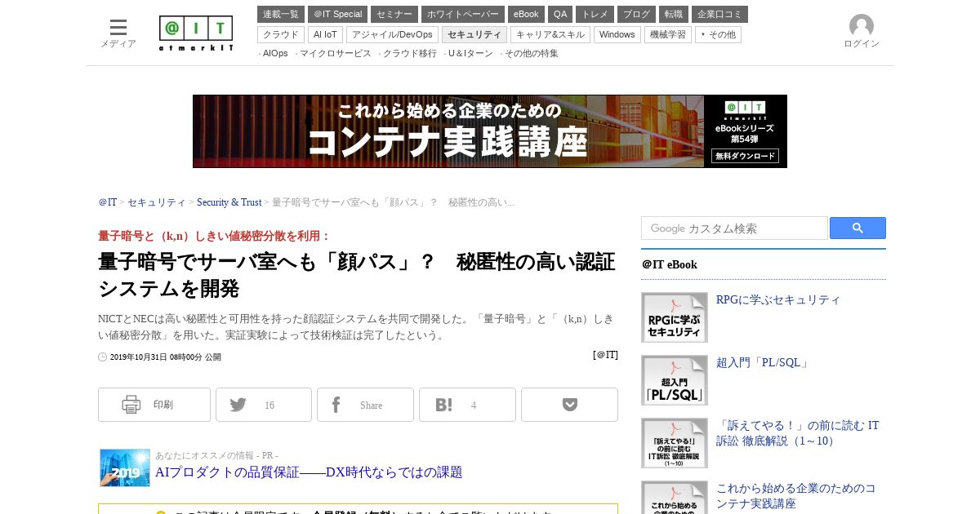
Task: Open the ホワイトペーパー menu item
Action: [463, 14]
